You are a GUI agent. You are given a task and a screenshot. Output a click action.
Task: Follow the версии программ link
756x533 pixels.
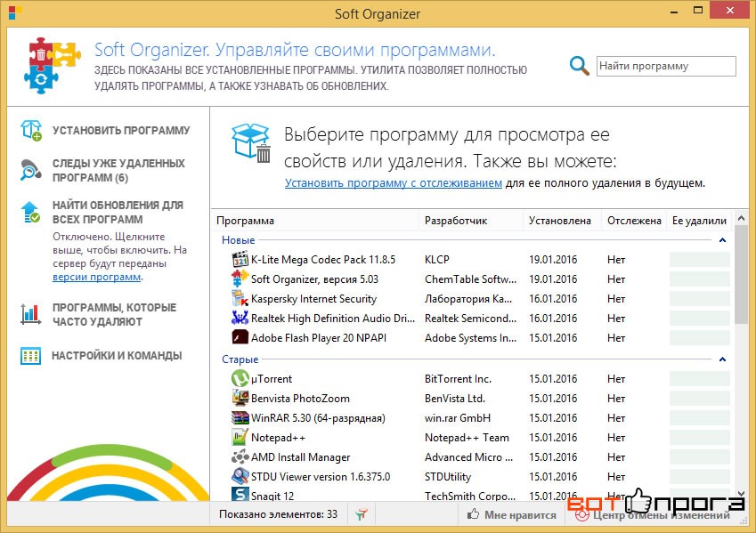[x=97, y=277]
